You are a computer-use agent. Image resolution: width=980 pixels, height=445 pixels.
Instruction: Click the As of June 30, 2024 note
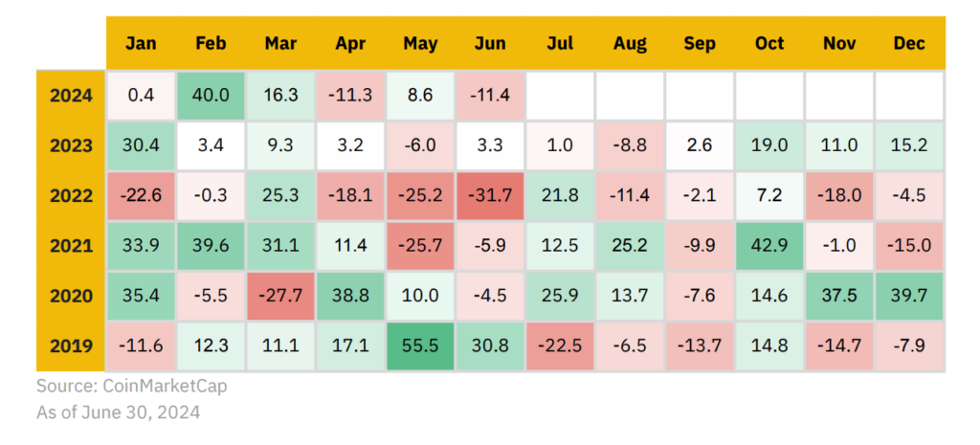point(119,413)
